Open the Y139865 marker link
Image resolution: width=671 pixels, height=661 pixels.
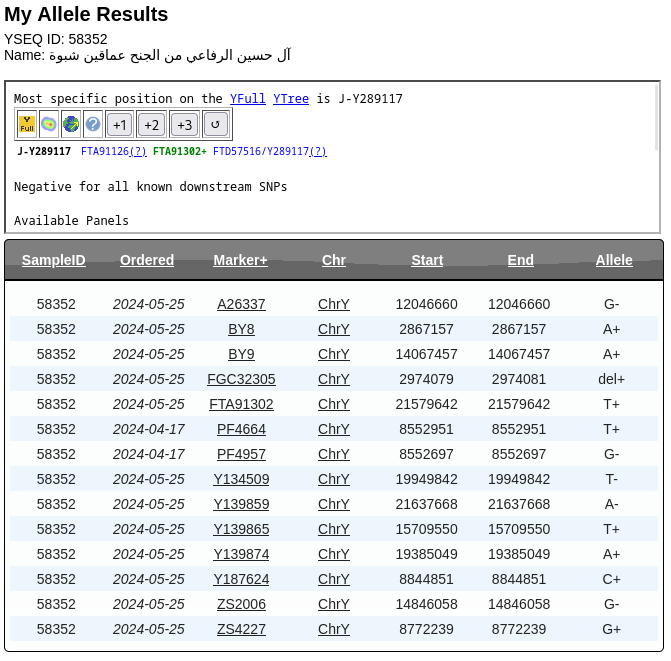[x=241, y=529]
